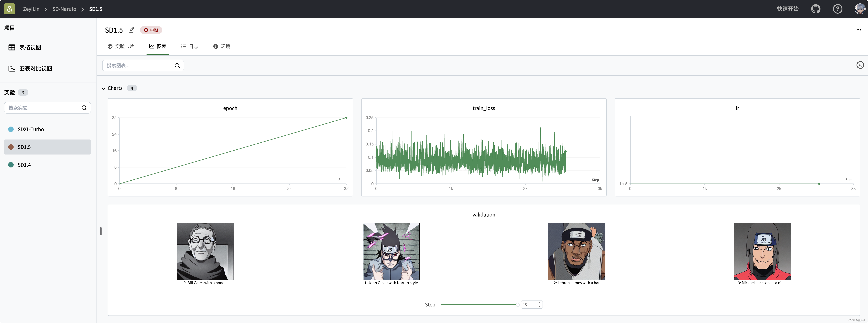Screen dimensions: 868x323
Task: Click the SwanLab logo icon
Action: coord(9,9)
